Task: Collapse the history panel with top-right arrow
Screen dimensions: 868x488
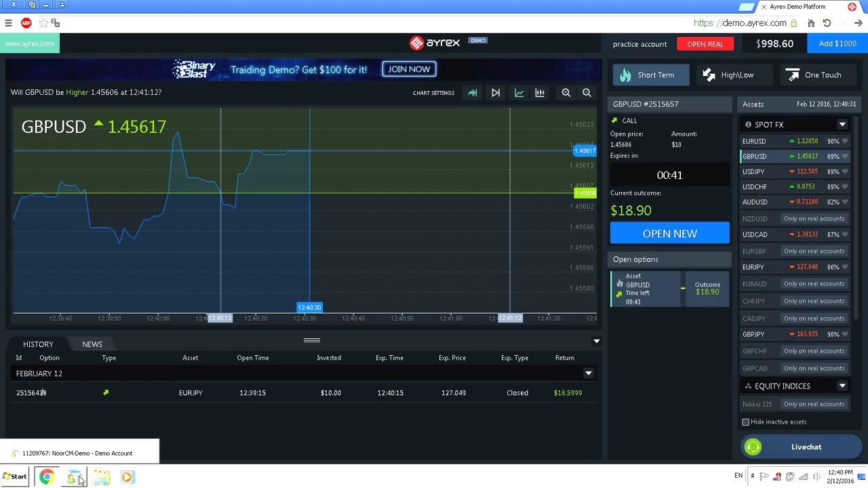Action: [596, 342]
